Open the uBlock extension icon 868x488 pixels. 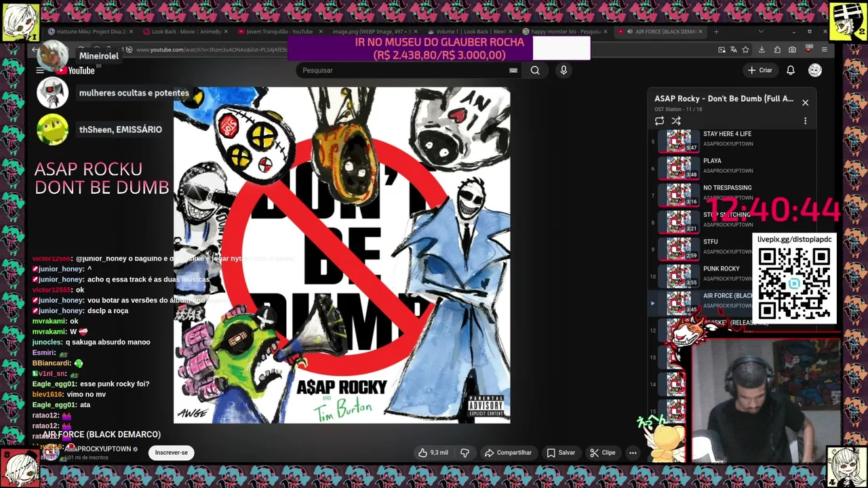pos(808,49)
